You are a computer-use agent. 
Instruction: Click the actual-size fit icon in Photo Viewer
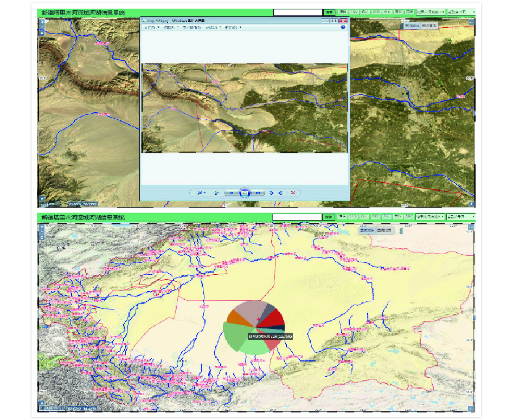click(x=216, y=193)
